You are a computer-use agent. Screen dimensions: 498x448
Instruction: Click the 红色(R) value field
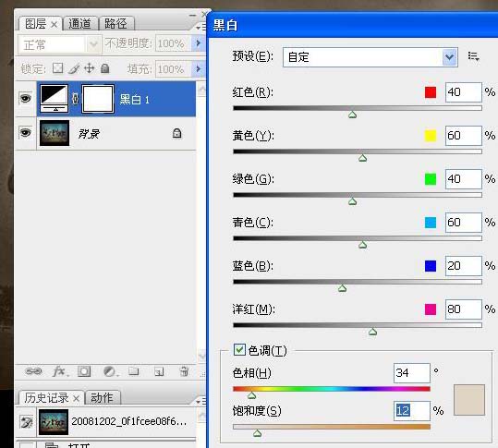(464, 92)
